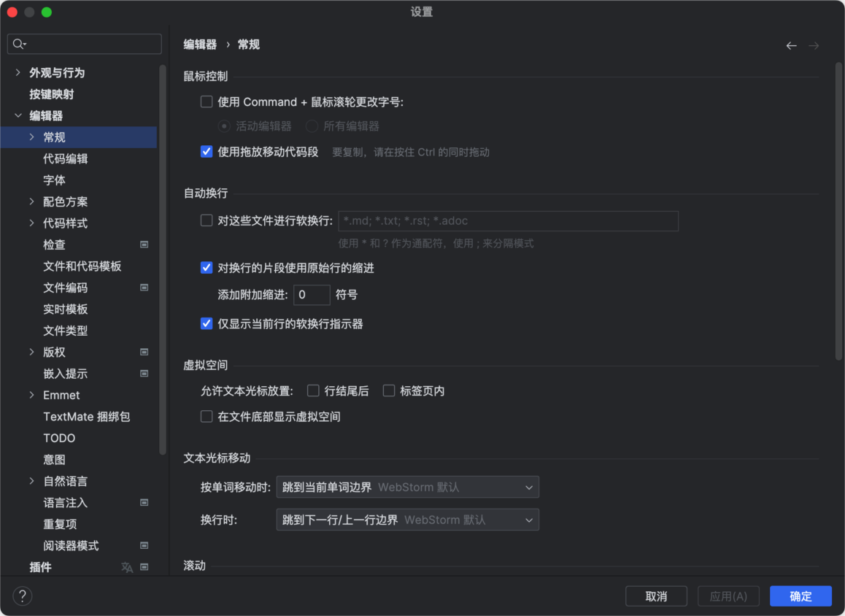Click the settings search input field

85,45
